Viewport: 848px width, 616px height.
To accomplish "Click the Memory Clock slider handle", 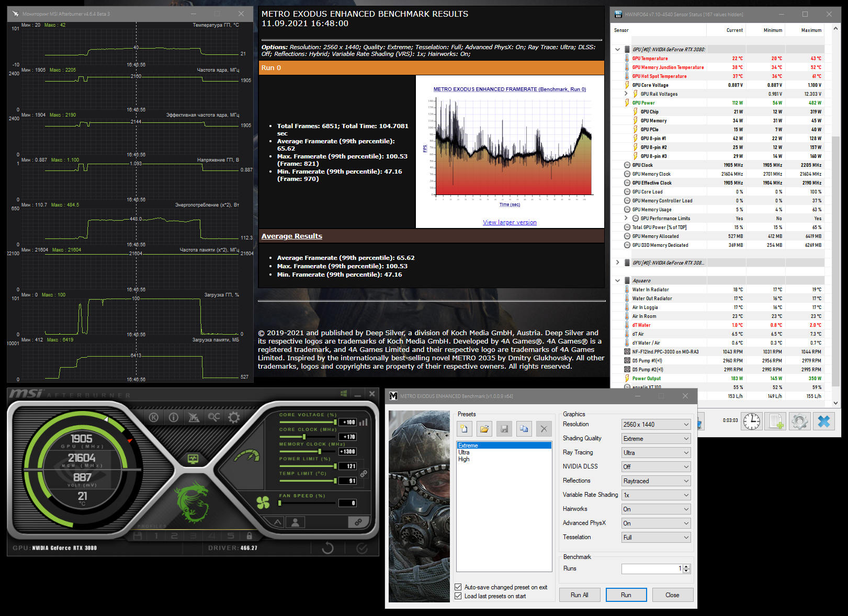I will (x=320, y=451).
